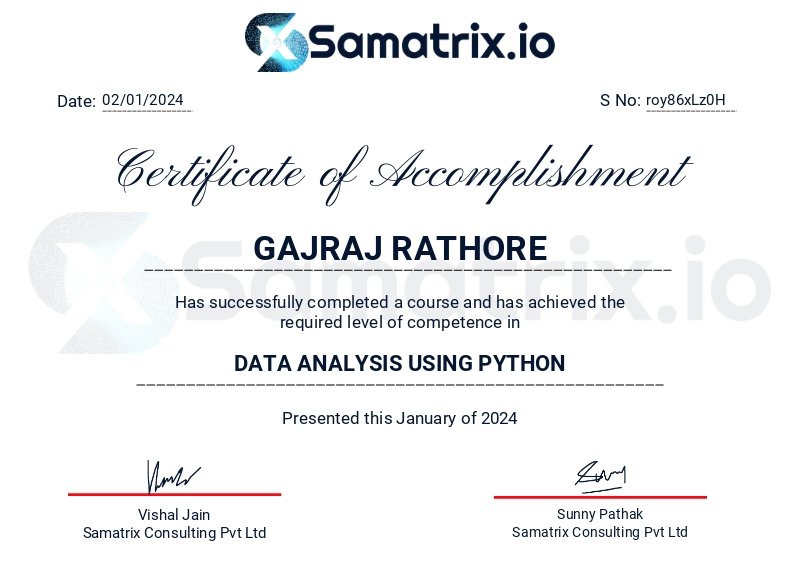Click Vishal Jain's handwritten signature
The image size is (800, 566).
(174, 476)
